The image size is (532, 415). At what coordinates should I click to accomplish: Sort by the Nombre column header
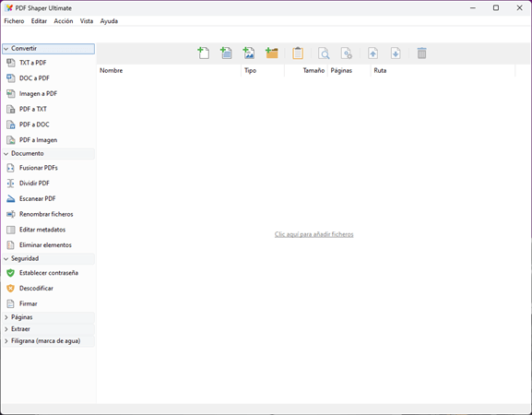pyautogui.click(x=169, y=71)
